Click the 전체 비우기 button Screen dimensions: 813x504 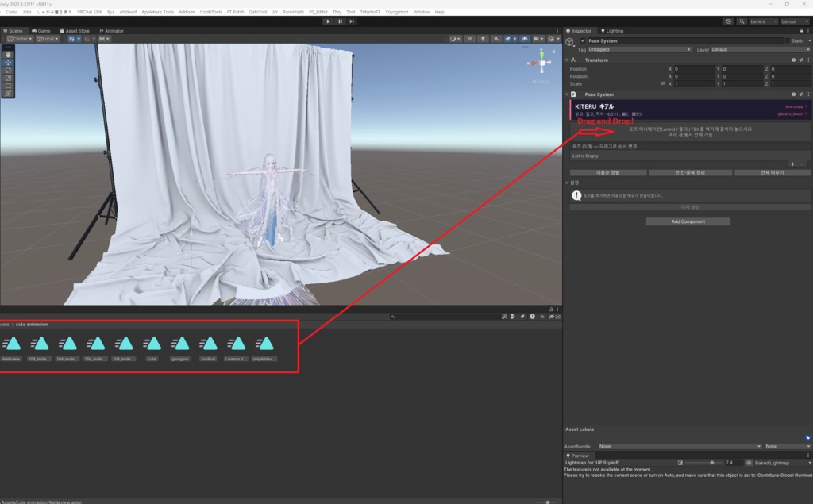click(773, 173)
